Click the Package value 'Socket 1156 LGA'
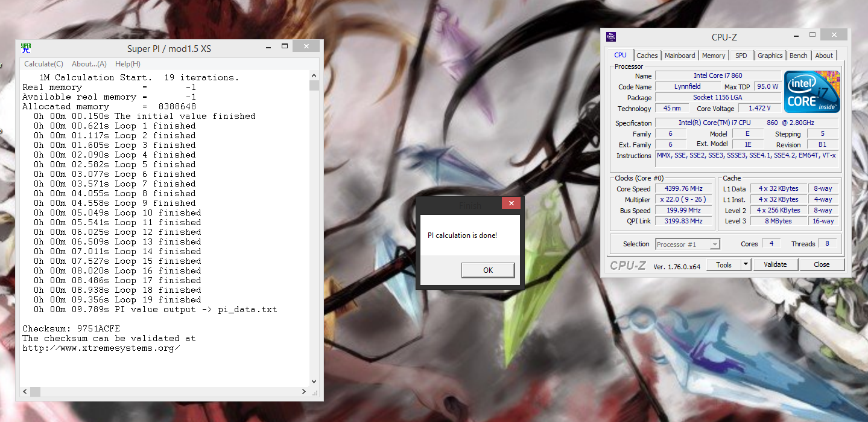This screenshot has width=868, height=422. [x=717, y=97]
